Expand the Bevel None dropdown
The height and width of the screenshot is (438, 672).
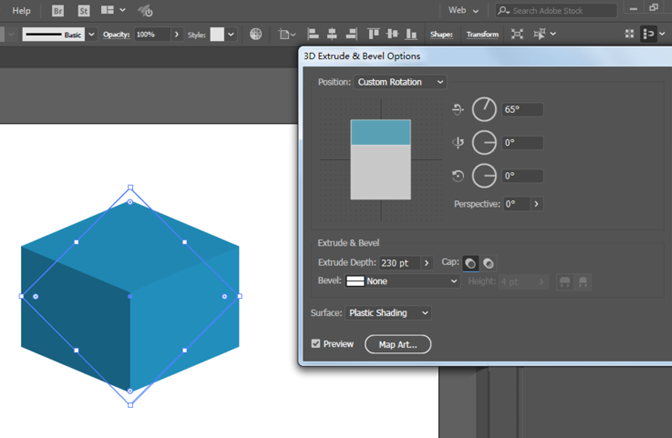click(402, 281)
